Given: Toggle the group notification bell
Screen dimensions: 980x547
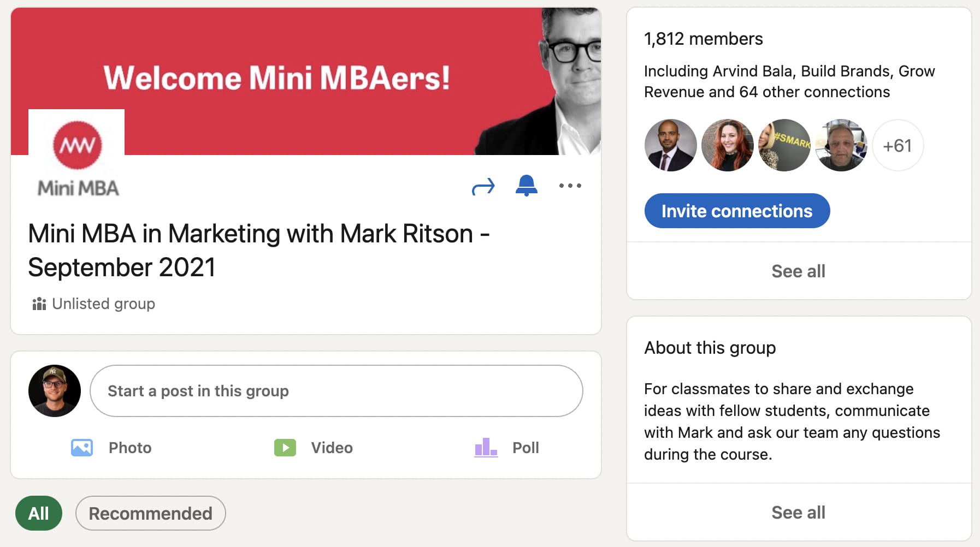Looking at the screenshot, I should pyautogui.click(x=527, y=186).
